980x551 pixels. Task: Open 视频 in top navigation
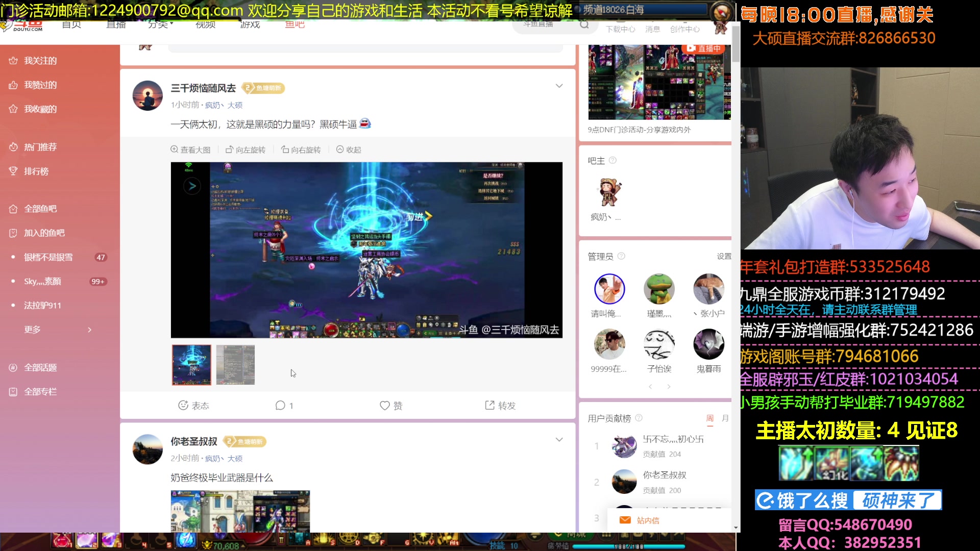(x=205, y=24)
